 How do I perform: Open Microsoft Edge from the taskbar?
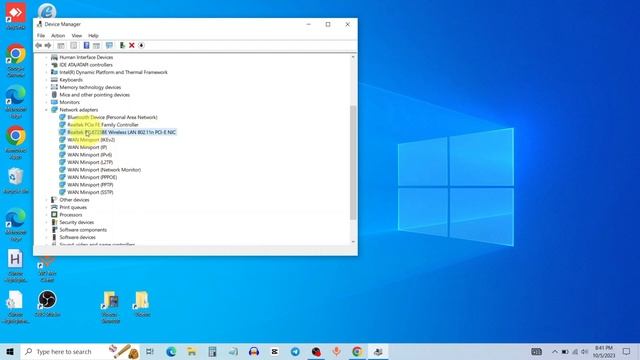tap(171, 351)
